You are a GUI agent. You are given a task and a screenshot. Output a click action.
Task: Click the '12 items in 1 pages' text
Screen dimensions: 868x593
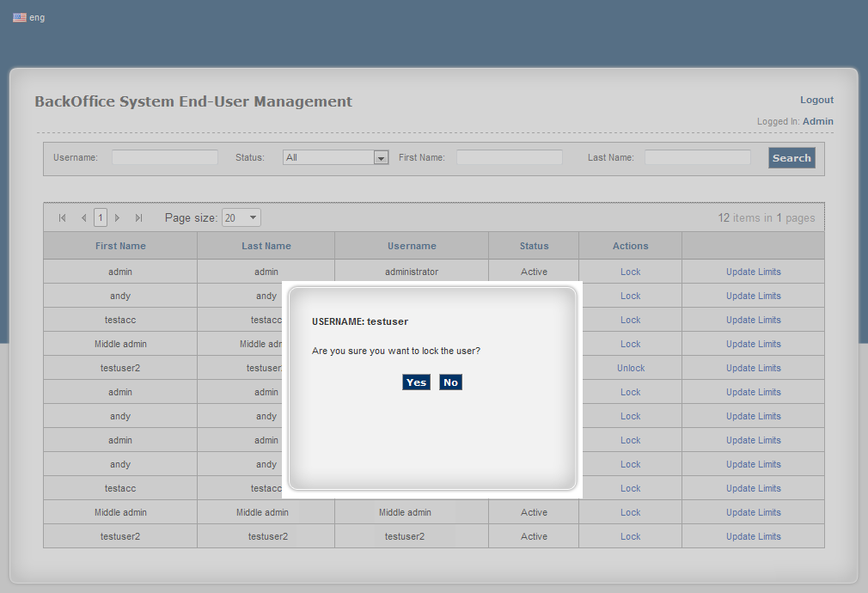tap(766, 218)
